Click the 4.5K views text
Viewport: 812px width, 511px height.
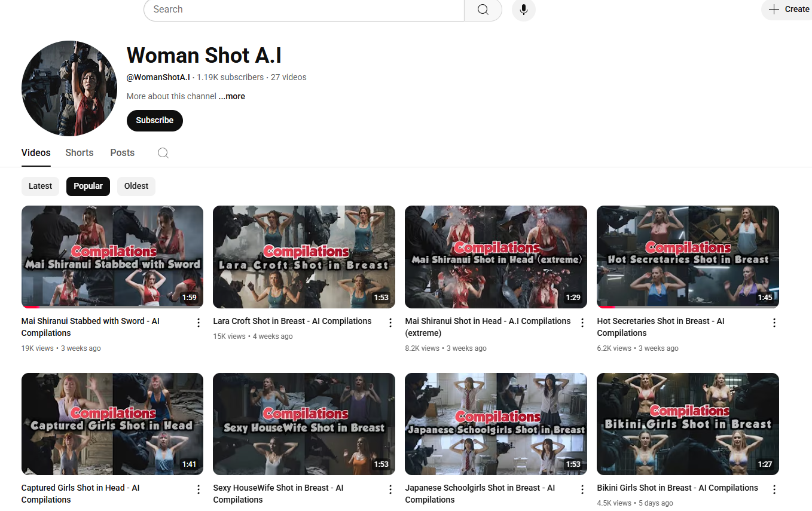click(x=614, y=503)
